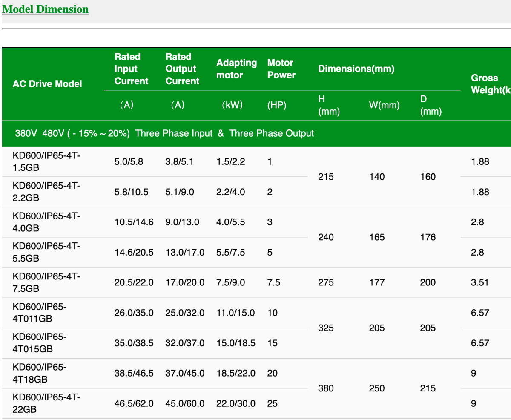
Task: Select output current value "25.0/32.0"
Action: (x=185, y=313)
